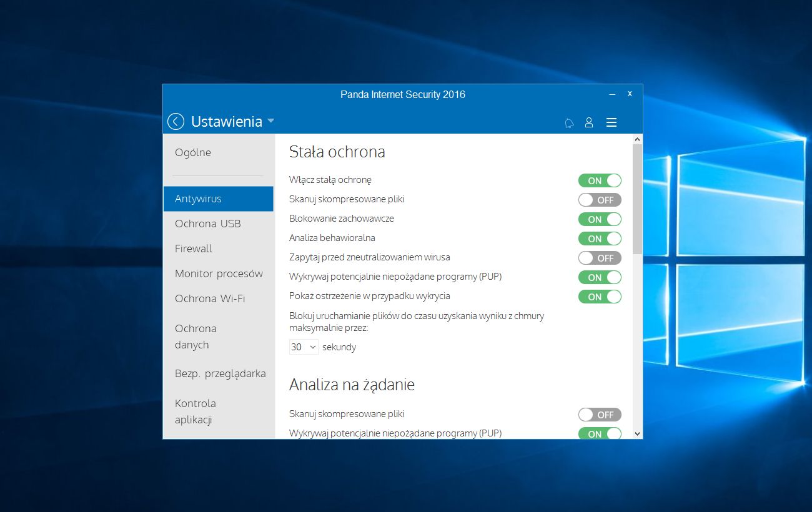
Task: Enable Skanuj skompresowane pliki under Stała ochrona
Action: 600,200
